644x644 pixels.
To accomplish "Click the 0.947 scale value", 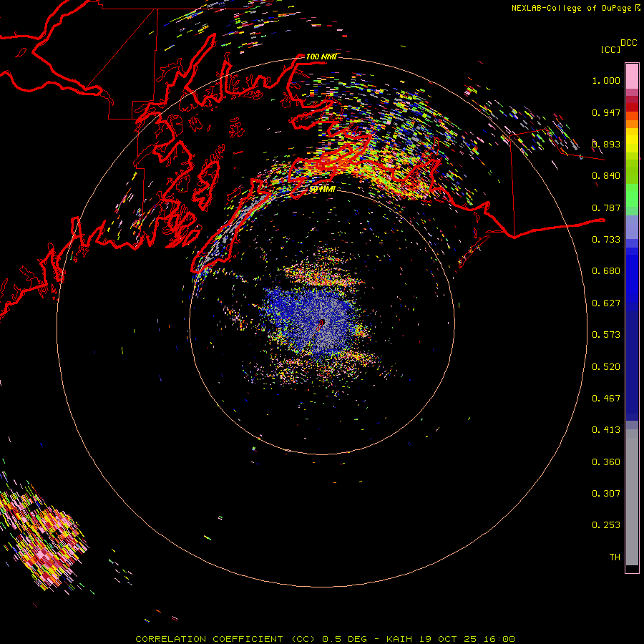I will pyautogui.click(x=606, y=112).
